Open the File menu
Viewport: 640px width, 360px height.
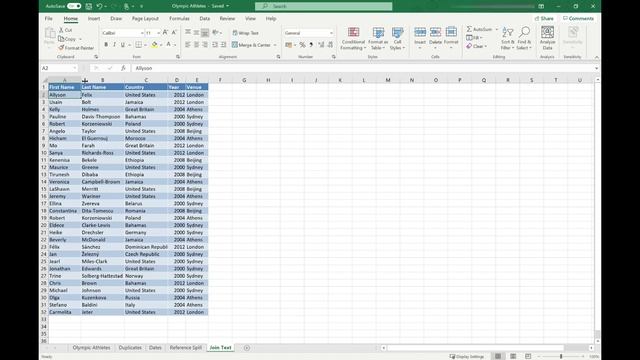(49, 18)
